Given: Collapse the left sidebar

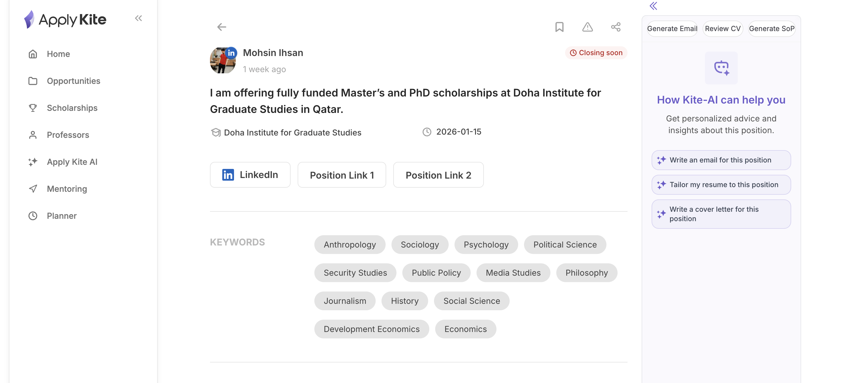Looking at the screenshot, I should tap(138, 18).
